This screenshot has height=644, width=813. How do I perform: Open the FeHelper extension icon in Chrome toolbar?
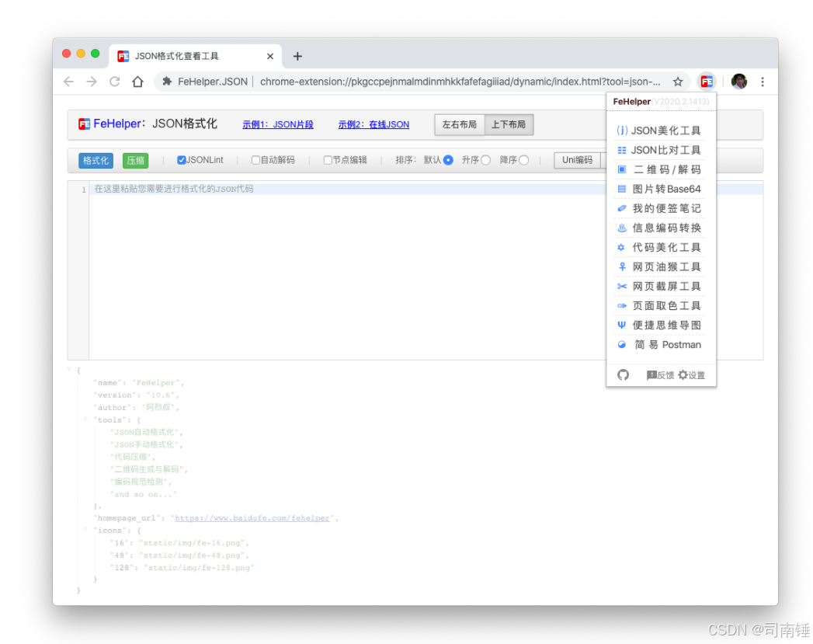[707, 81]
